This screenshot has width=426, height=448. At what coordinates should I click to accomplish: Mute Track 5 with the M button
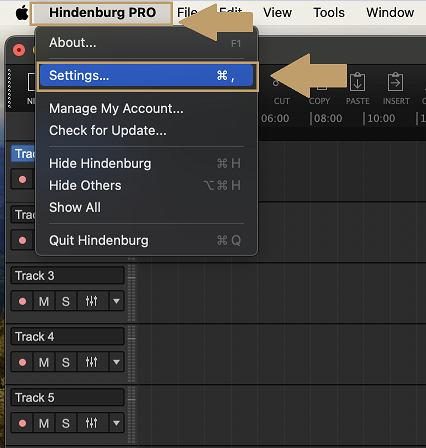(44, 423)
